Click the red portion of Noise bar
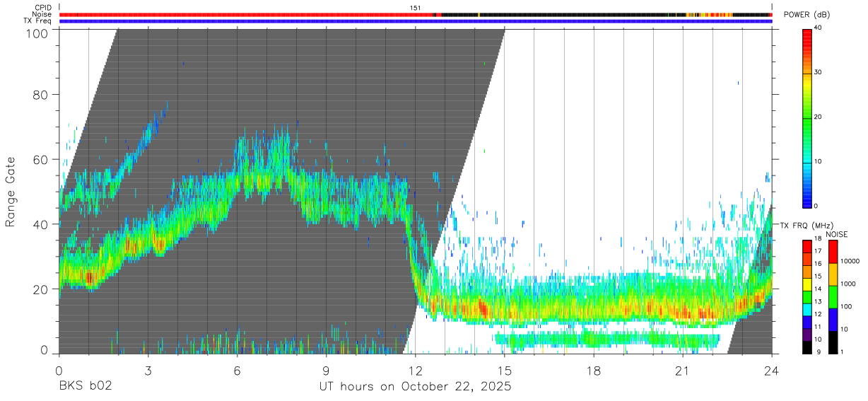Viewport: 868px width, 401px height. point(246,14)
